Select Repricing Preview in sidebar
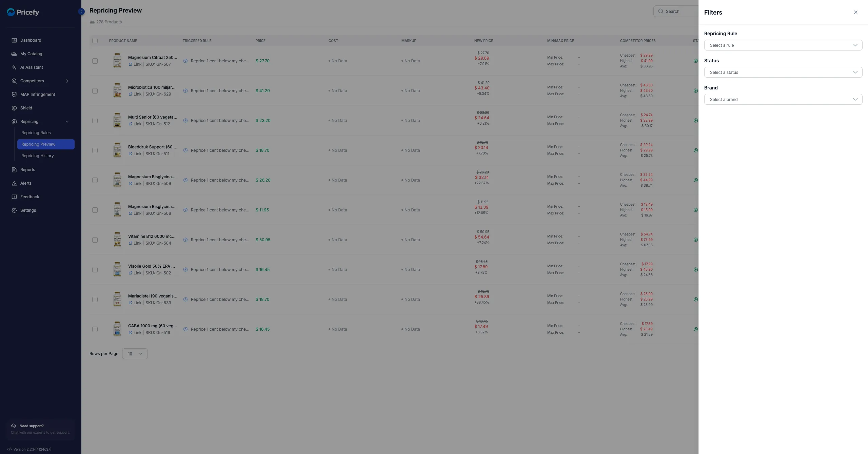The height and width of the screenshot is (454, 868). click(x=46, y=144)
